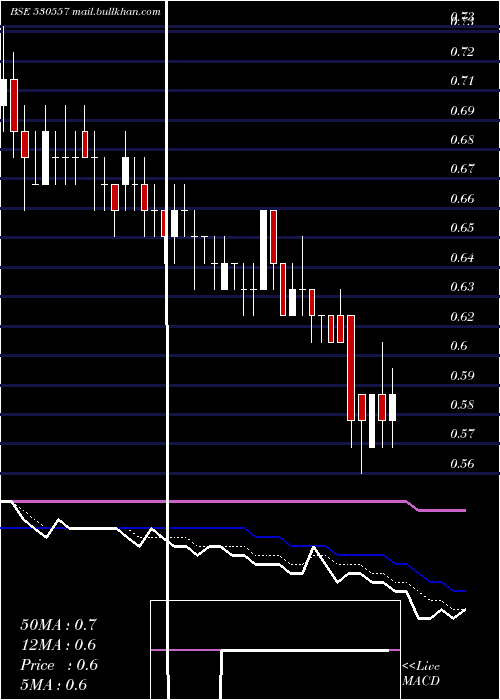
Task: Click the 12MA : 0.6 readout
Action: click(x=58, y=645)
